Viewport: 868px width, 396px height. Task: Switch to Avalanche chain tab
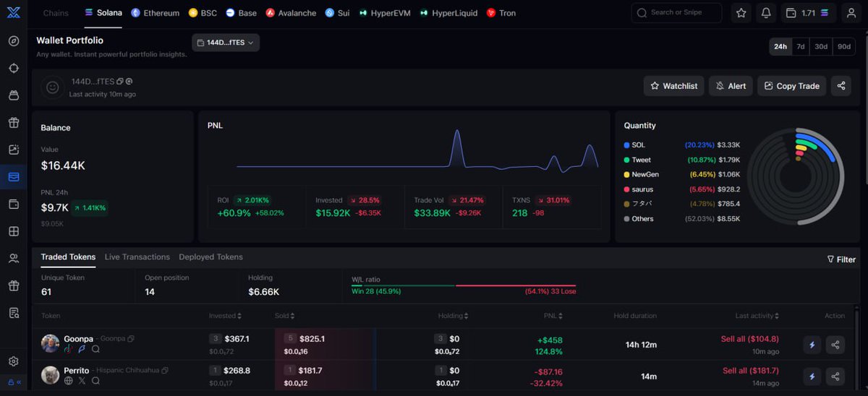[291, 13]
